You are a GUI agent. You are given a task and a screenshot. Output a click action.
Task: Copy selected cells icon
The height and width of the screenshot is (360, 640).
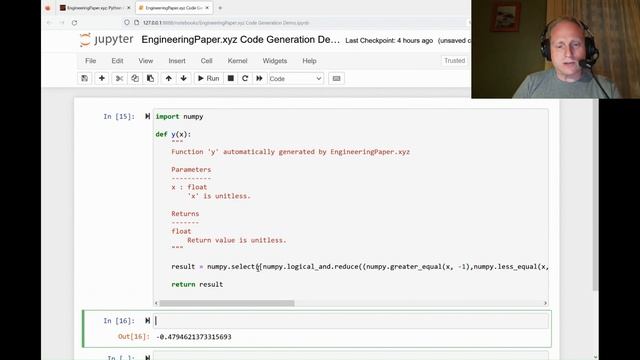tap(135, 78)
